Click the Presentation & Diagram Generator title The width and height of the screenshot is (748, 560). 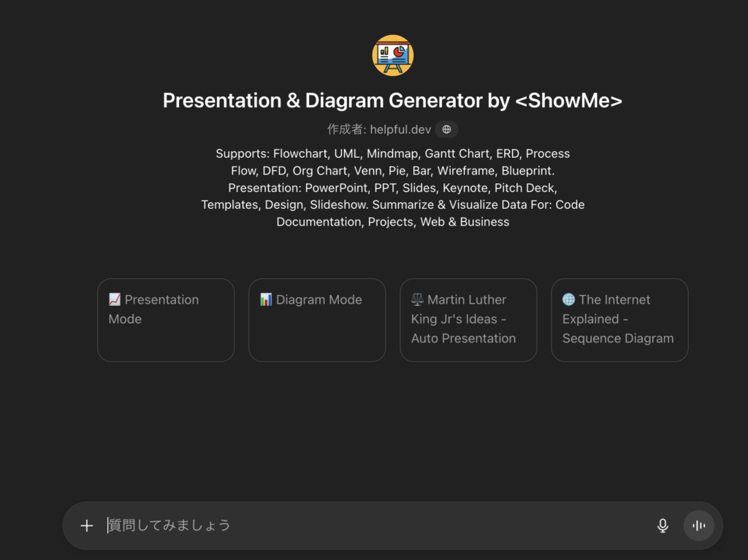(392, 100)
